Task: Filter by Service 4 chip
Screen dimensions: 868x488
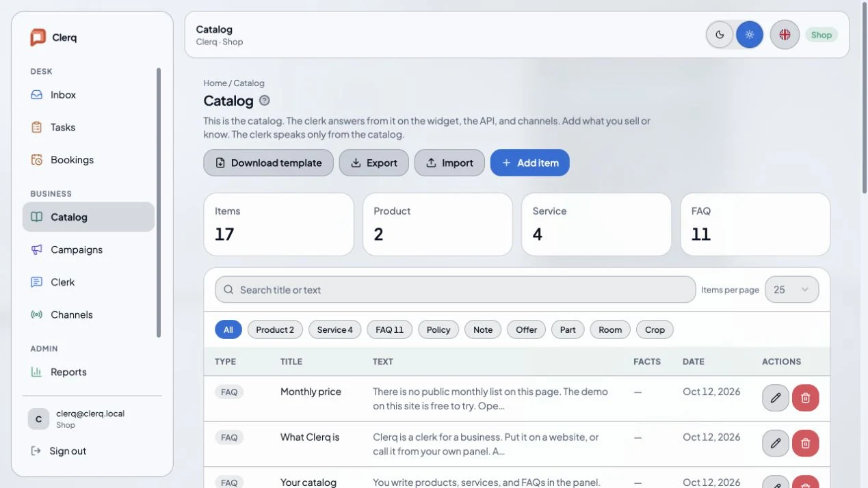Action: click(335, 329)
